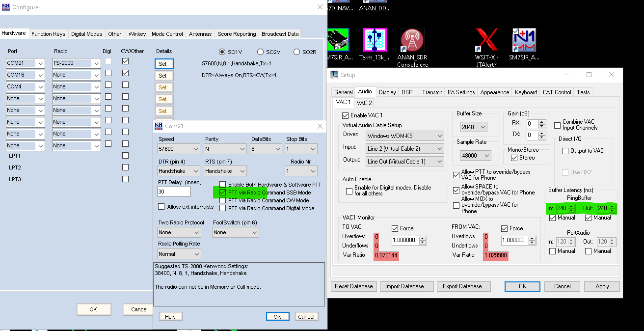Click the RingBuffer In latency field
Image resolution: width=644 pixels, height=331 pixels.
(x=562, y=208)
